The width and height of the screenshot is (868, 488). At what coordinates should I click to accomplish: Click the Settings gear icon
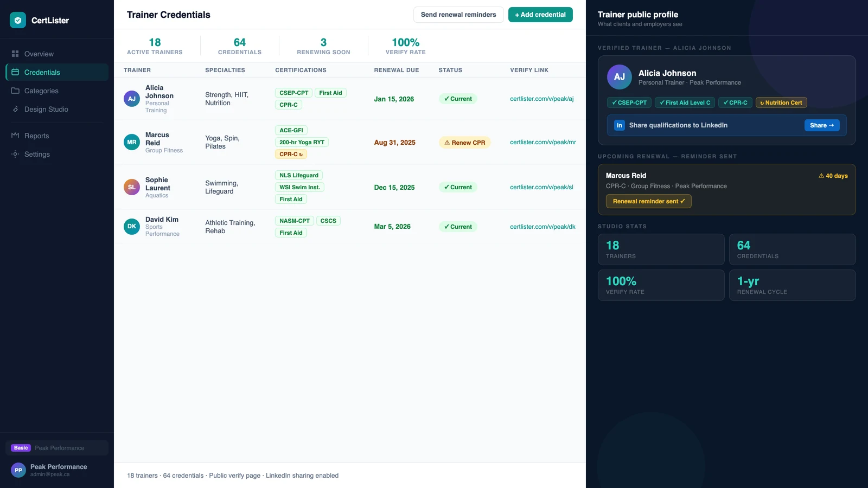click(15, 154)
